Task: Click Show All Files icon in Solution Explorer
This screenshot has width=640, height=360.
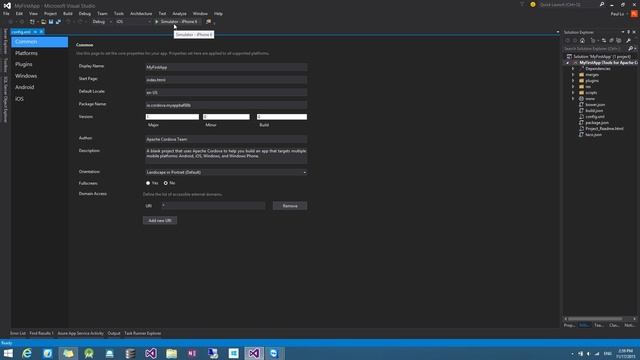Action: pyautogui.click(x=619, y=40)
